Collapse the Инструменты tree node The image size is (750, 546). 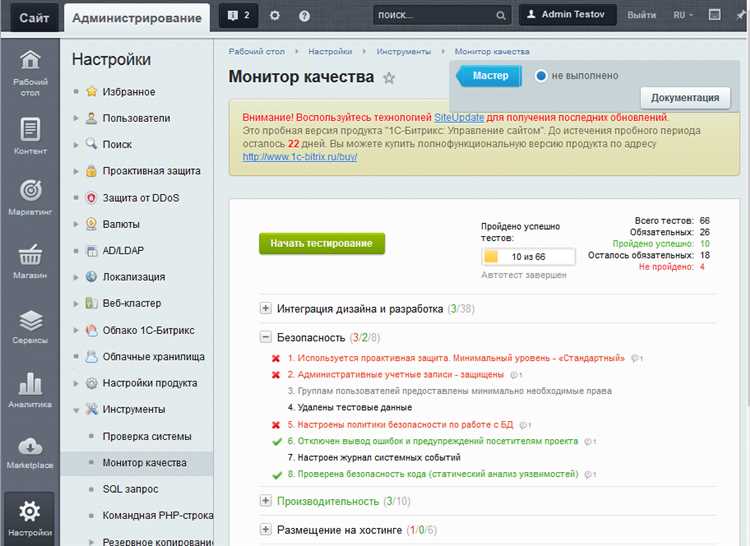76,410
